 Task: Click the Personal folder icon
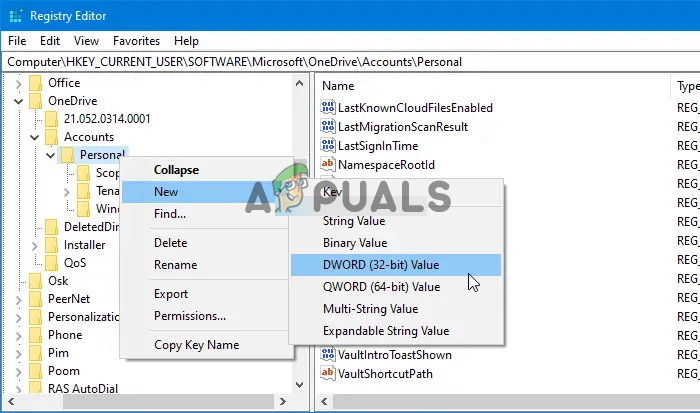click(67, 155)
